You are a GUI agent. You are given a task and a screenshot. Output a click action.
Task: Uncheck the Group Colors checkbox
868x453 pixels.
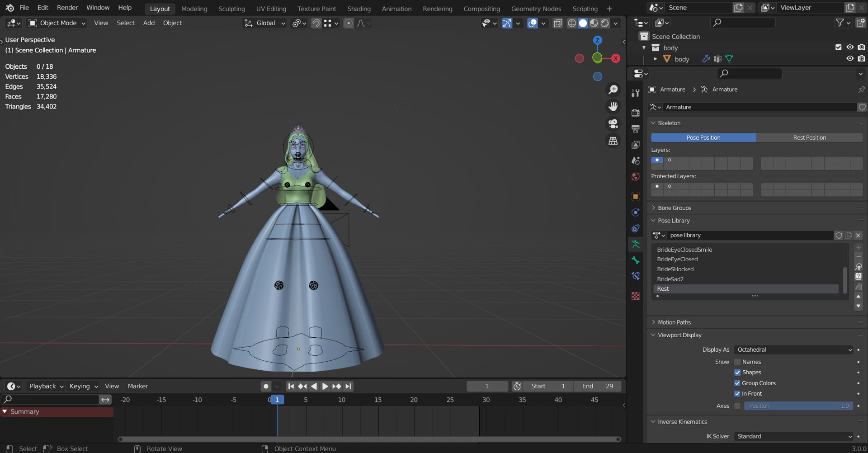737,383
